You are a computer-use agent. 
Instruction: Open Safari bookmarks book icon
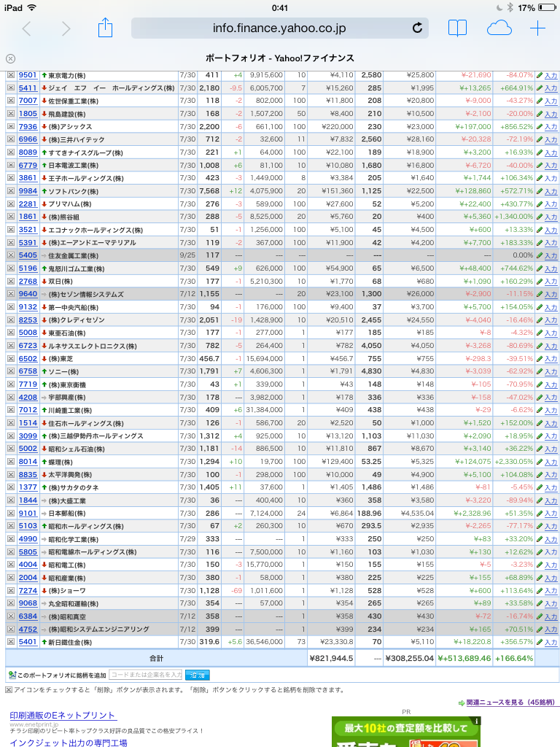(x=458, y=28)
